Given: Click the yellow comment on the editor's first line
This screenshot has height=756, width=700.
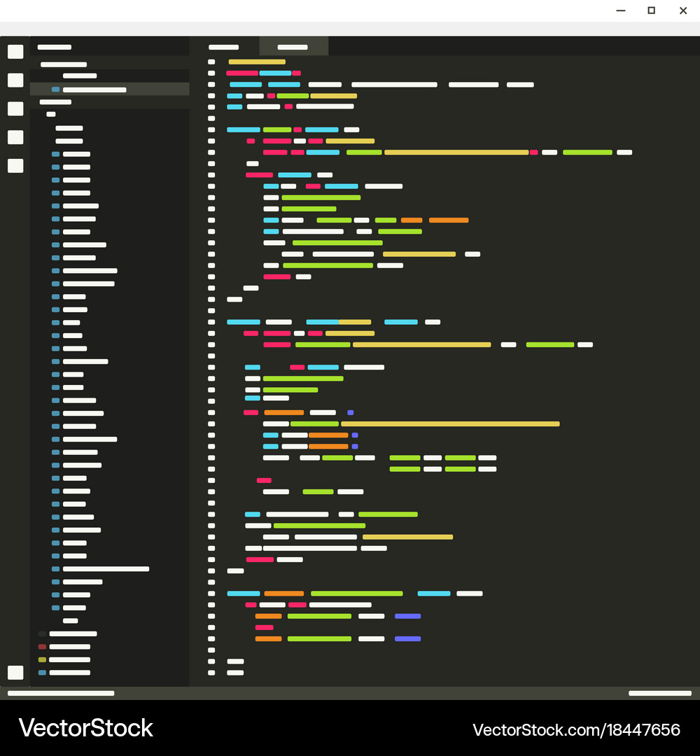Looking at the screenshot, I should point(257,62).
